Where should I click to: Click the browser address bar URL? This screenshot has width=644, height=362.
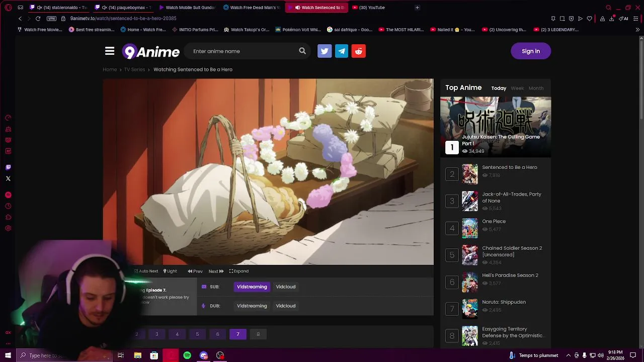point(123,19)
